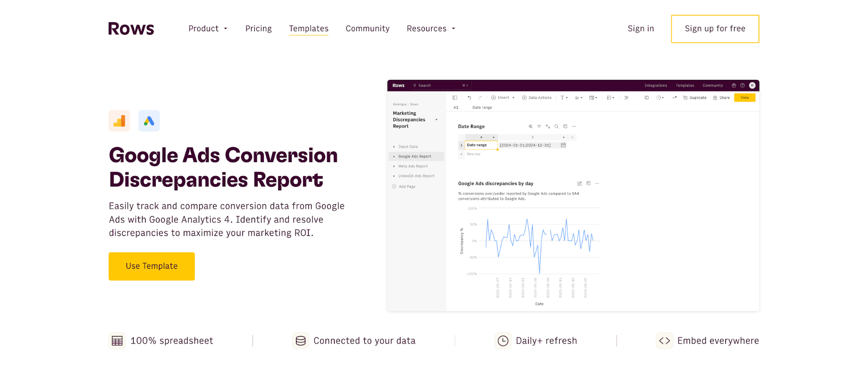Open the column B header dropdown arrow
868x370 pixels.
coord(564,137)
